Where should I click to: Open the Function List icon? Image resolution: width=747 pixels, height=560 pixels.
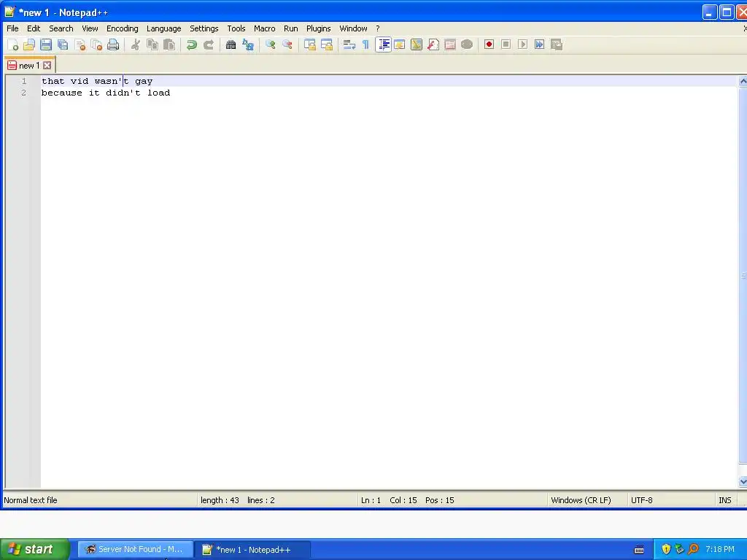pos(433,44)
